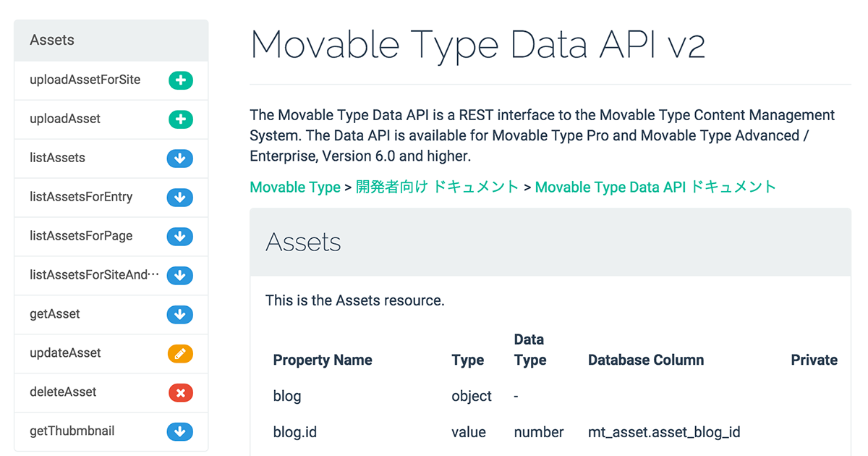
Task: Click the blog.id row in the properties table
Action: [295, 432]
